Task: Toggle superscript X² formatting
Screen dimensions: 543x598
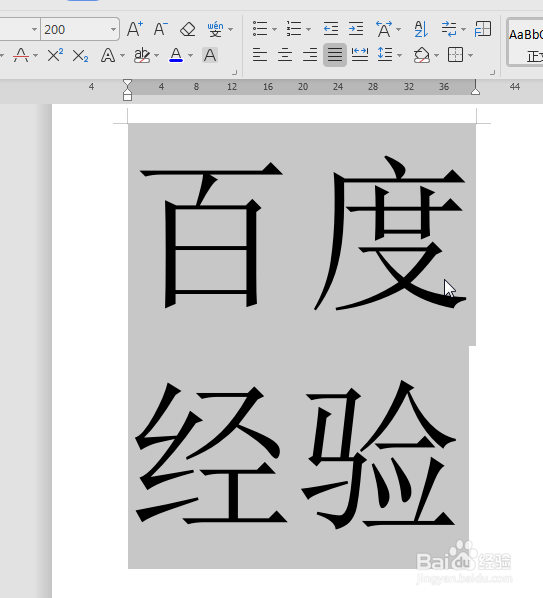Action: pyautogui.click(x=55, y=55)
